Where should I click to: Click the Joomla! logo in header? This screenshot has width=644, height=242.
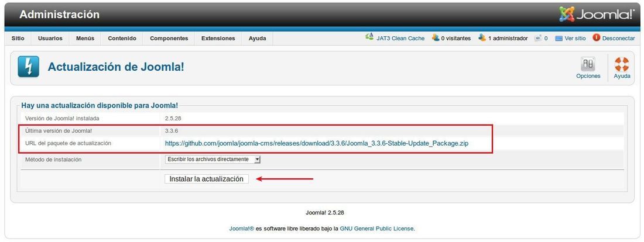click(x=597, y=15)
